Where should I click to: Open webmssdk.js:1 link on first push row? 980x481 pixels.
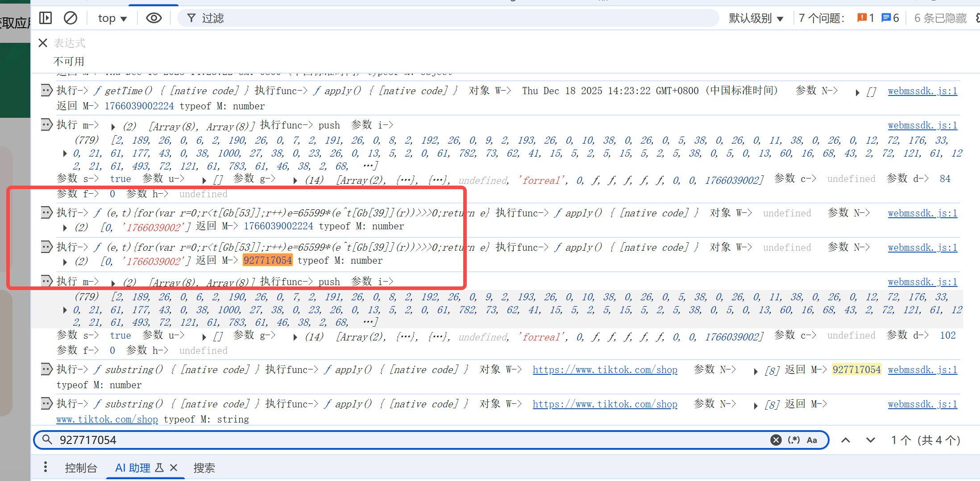point(922,125)
